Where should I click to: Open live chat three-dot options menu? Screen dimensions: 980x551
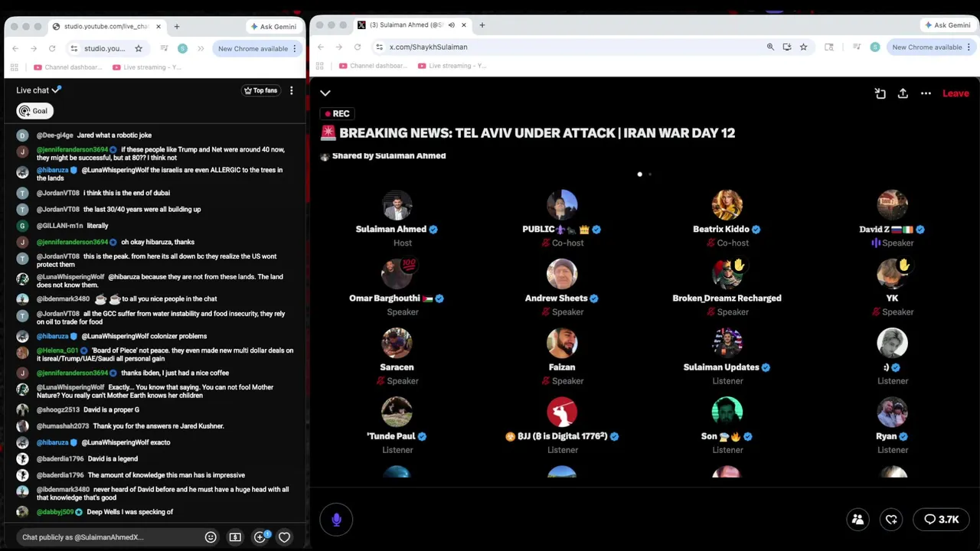pos(291,90)
